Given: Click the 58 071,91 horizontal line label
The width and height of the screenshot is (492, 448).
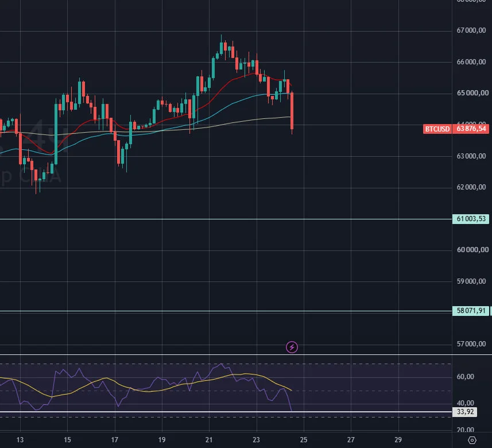Looking at the screenshot, I should click(471, 311).
